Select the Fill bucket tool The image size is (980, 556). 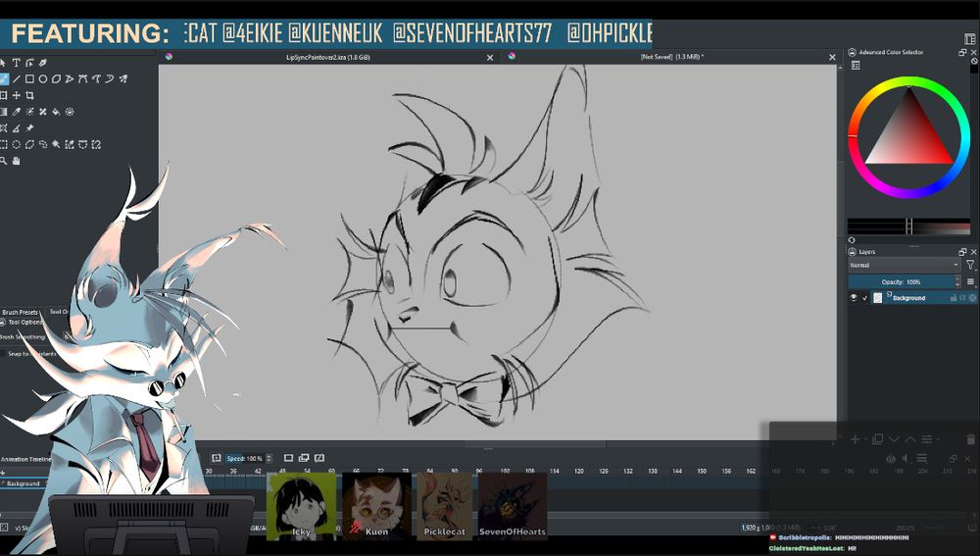pyautogui.click(x=56, y=112)
